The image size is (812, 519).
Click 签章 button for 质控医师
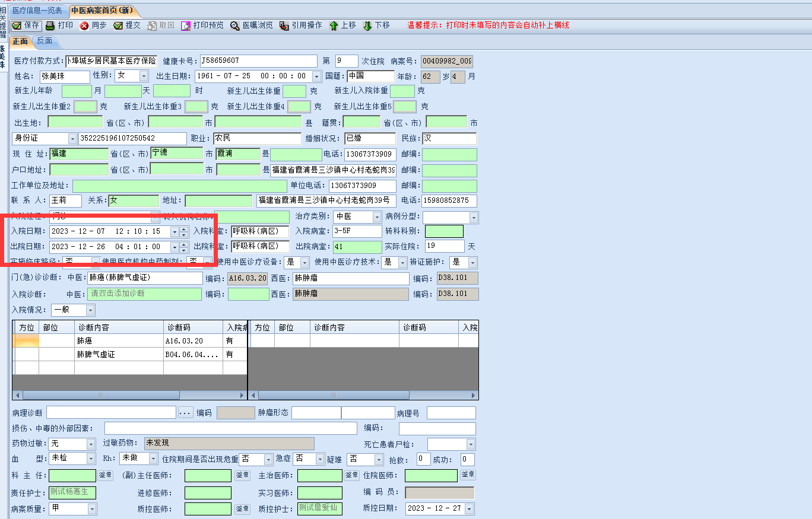242,509
